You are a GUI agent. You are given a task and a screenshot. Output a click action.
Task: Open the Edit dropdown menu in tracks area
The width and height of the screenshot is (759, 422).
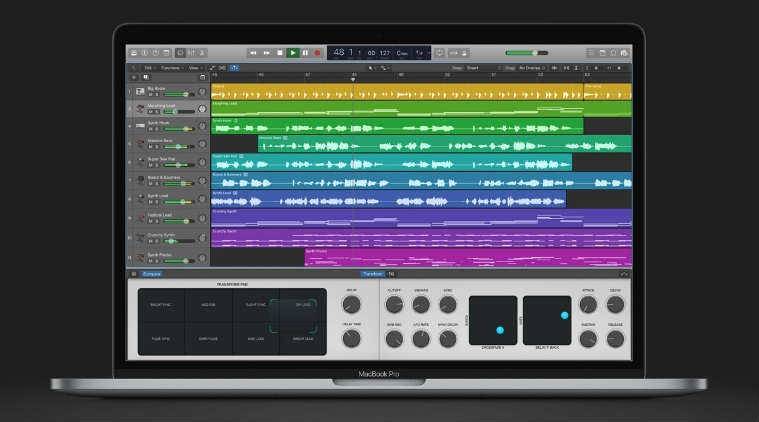click(x=148, y=68)
